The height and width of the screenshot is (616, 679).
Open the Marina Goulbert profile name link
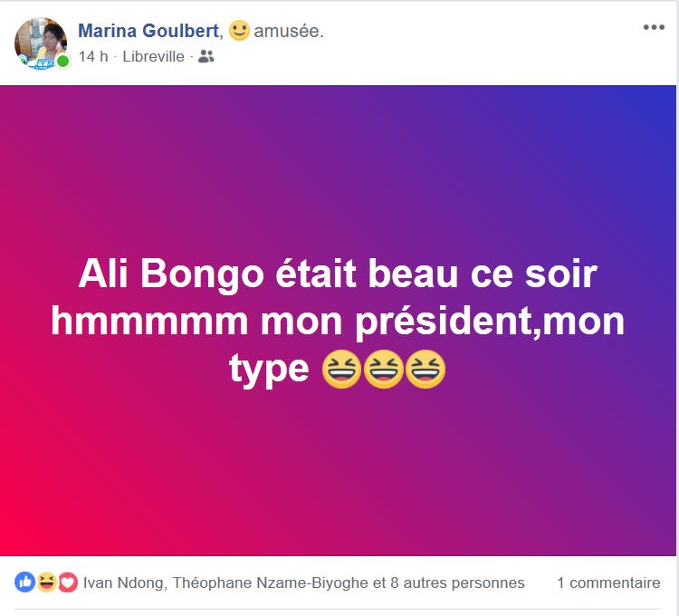(x=148, y=31)
